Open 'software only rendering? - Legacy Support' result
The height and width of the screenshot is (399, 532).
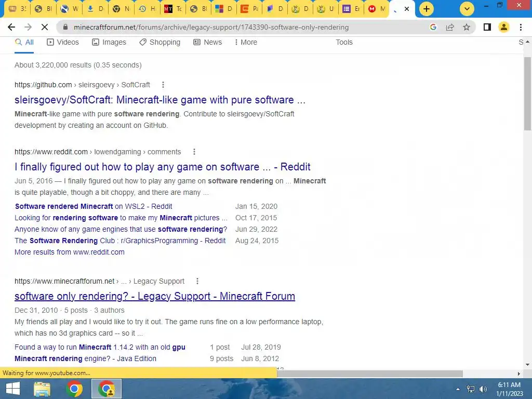155,296
